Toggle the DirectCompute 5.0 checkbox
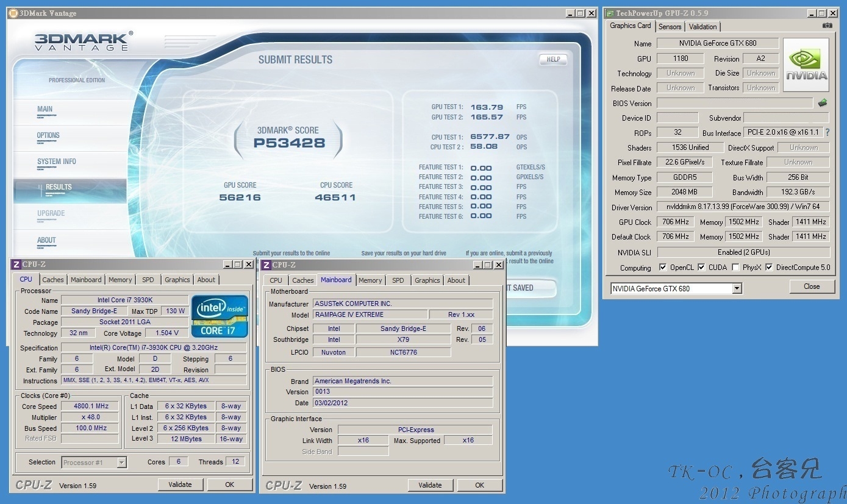 (x=769, y=268)
